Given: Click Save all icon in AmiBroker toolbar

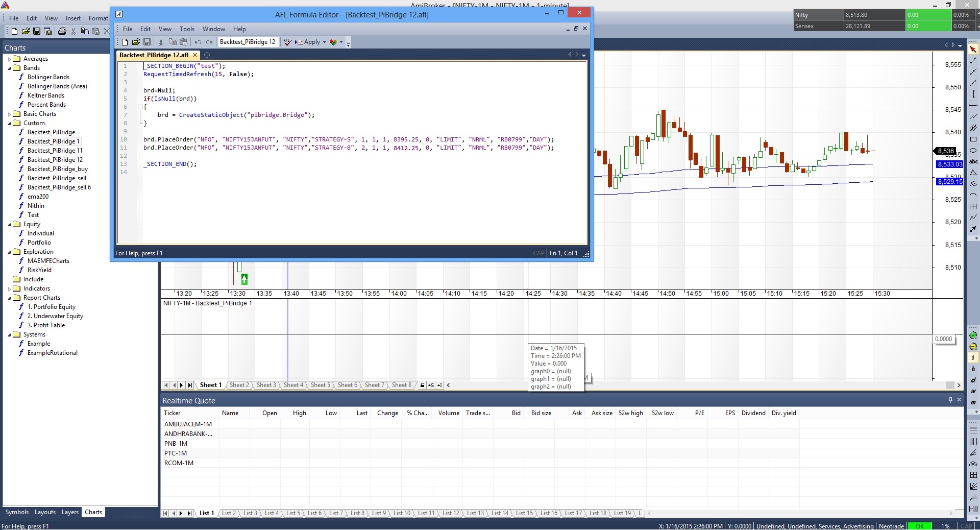Looking at the screenshot, I should (x=48, y=31).
